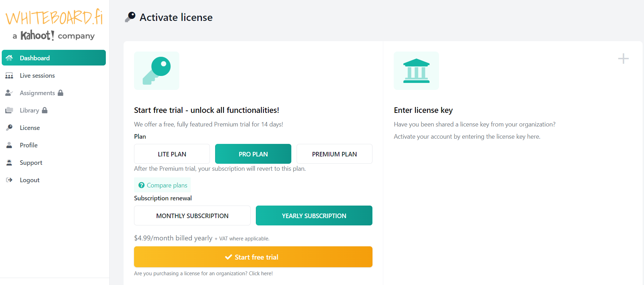
Task: Select the Premium Plan option
Action: click(x=334, y=154)
